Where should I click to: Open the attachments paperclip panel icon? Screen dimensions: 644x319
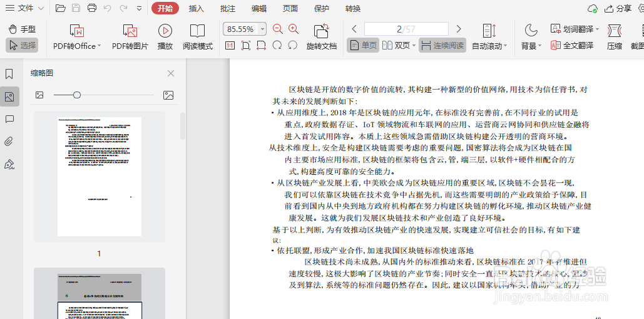[9, 142]
